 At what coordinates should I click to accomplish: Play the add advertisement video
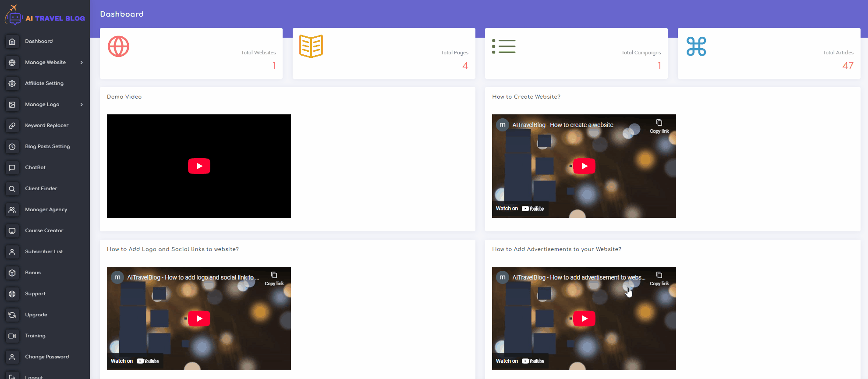(584, 319)
